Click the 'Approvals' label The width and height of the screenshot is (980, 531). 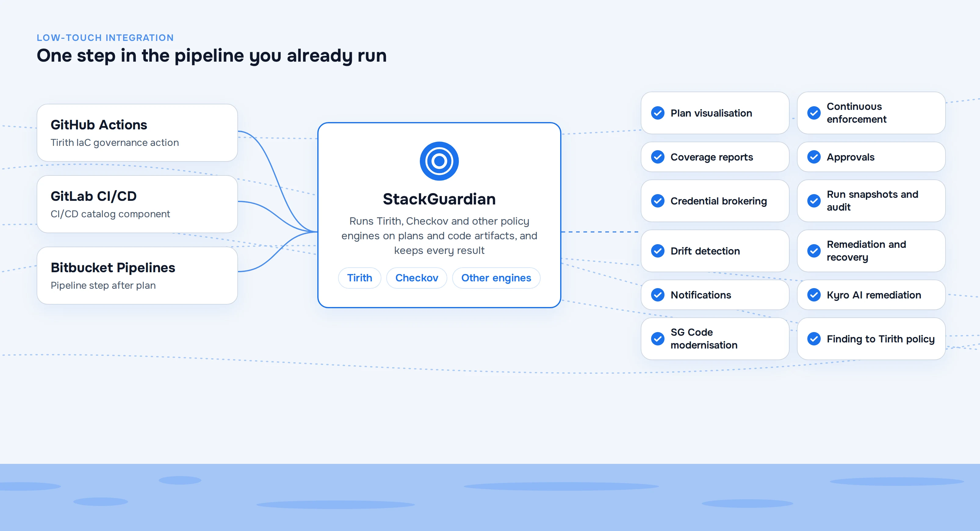point(850,157)
